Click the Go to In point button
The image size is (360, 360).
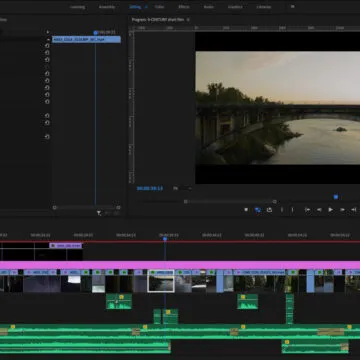pyautogui.click(x=307, y=210)
